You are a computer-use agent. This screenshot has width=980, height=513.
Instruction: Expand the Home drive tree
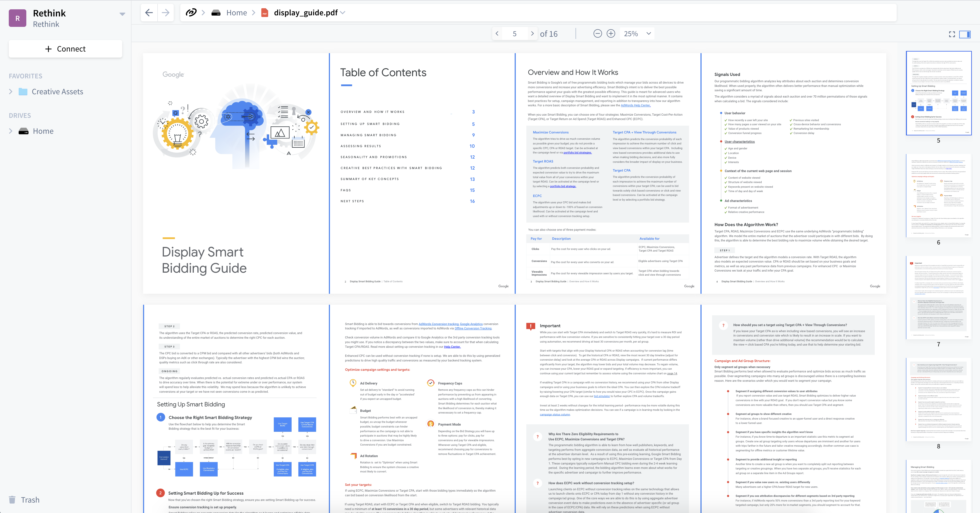tap(11, 131)
